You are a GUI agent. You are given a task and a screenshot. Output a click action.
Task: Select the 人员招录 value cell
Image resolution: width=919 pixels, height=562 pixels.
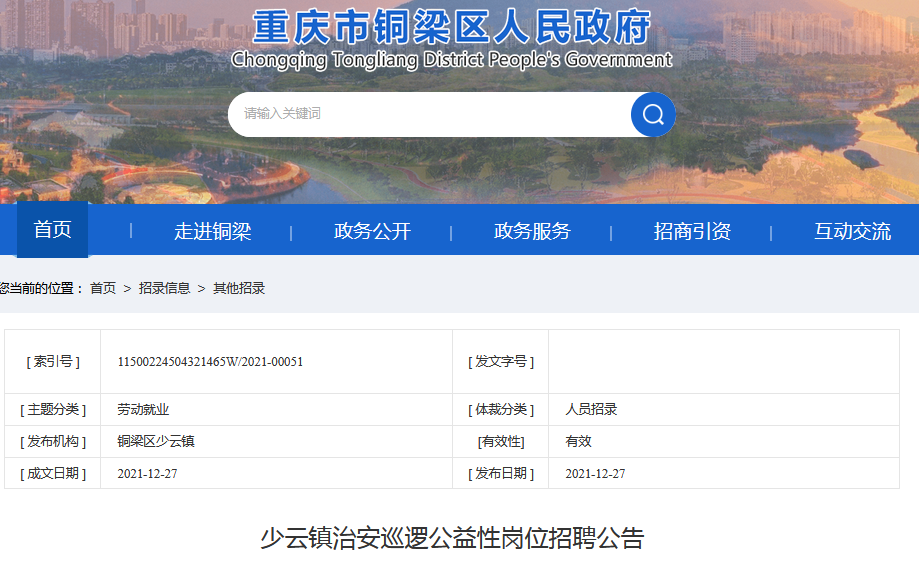click(x=724, y=410)
